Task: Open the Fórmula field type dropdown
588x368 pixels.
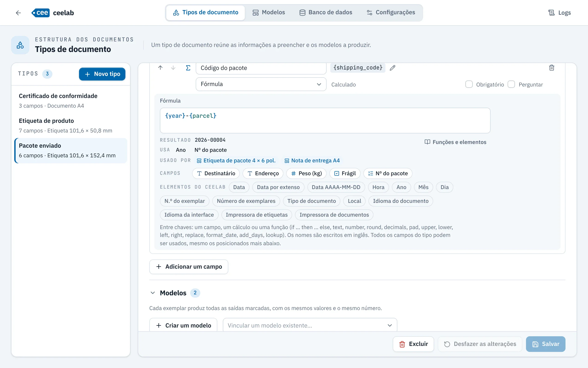Action: [x=261, y=84]
